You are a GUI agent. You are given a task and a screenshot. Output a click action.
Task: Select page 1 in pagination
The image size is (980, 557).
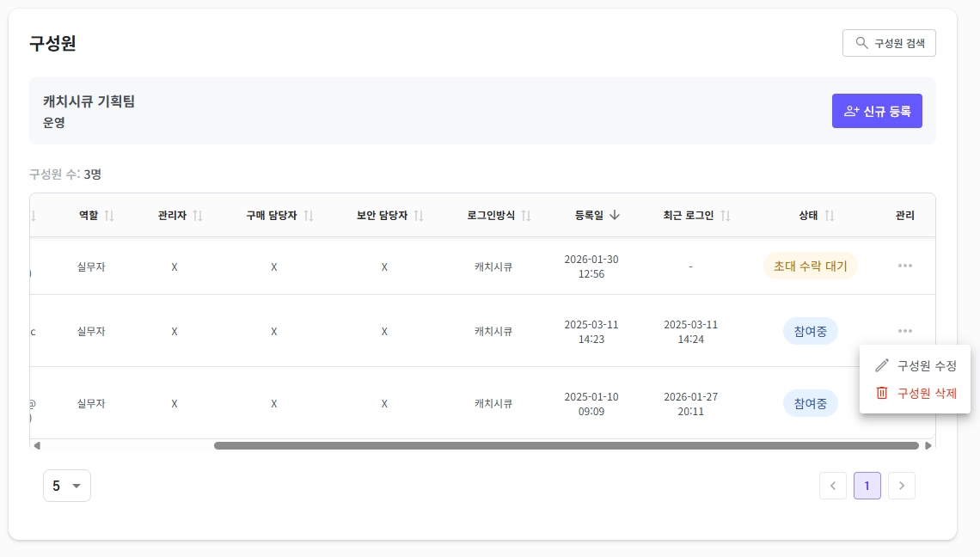[867, 486]
